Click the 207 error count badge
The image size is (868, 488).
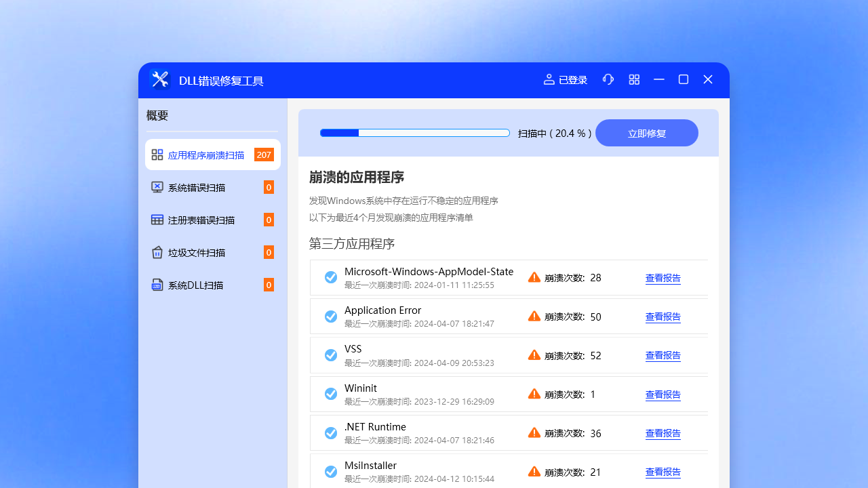pyautogui.click(x=263, y=155)
